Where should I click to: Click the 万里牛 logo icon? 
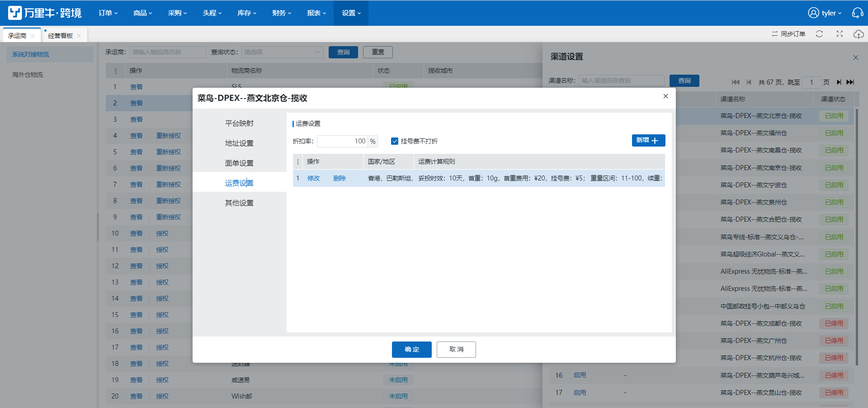15,13
